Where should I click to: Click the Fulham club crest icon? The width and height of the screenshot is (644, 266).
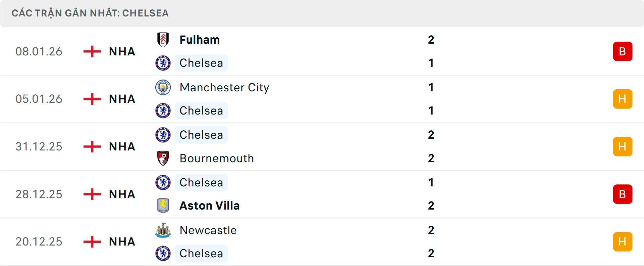point(163,39)
